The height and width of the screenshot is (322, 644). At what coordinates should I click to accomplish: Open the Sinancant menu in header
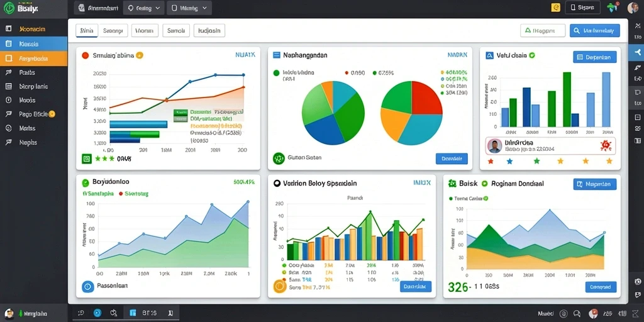98,8
